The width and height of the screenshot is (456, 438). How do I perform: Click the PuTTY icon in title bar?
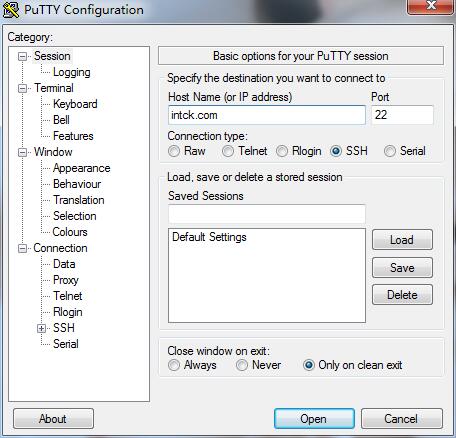[11, 9]
